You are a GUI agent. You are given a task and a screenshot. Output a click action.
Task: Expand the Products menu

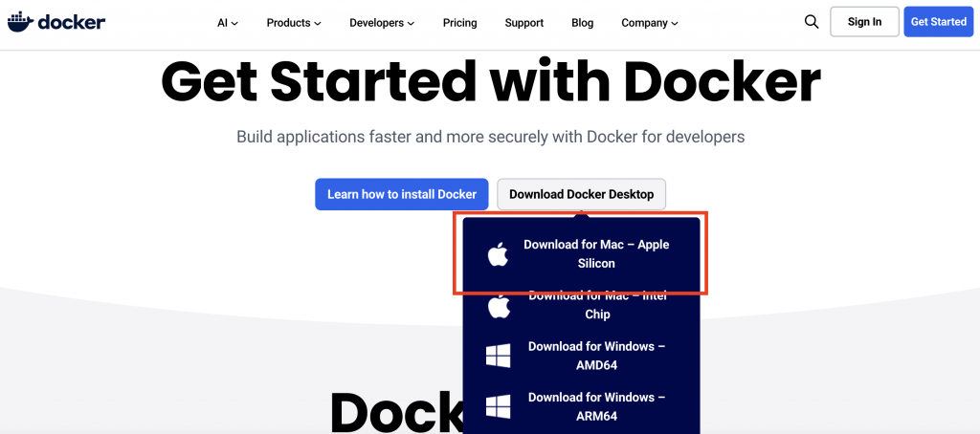coord(294,23)
